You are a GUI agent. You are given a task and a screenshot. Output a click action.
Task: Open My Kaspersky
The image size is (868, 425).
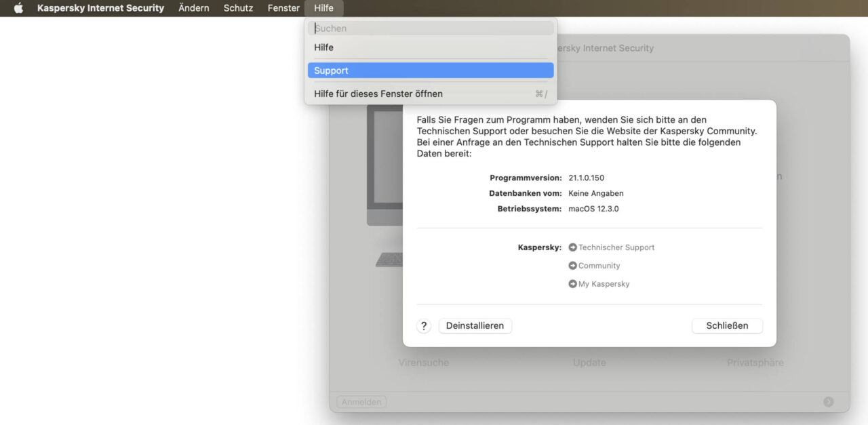pos(604,283)
